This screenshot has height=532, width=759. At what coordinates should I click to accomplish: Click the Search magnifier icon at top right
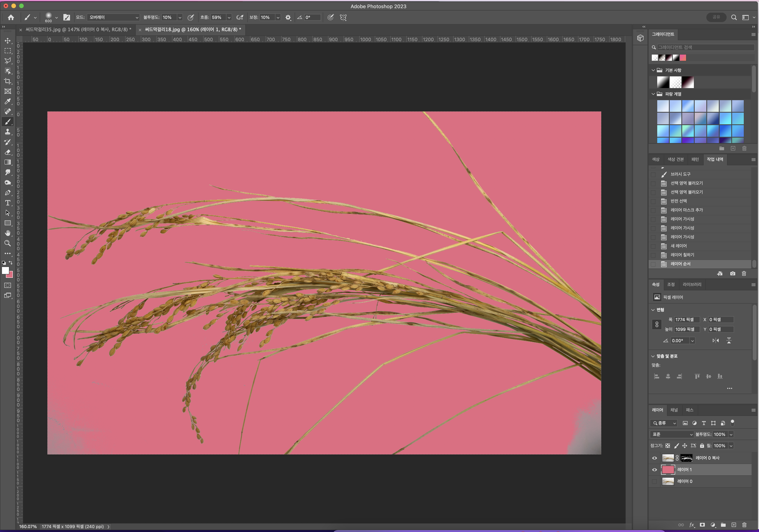733,18
